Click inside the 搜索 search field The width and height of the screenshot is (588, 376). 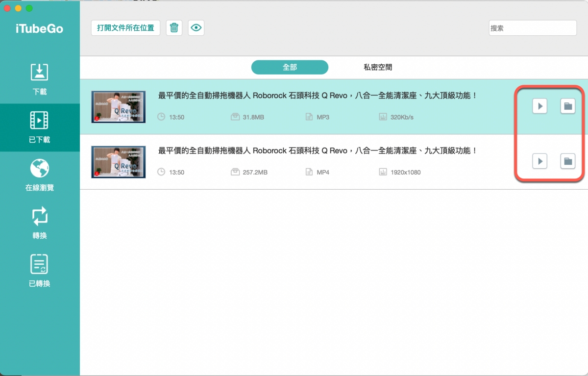[532, 28]
